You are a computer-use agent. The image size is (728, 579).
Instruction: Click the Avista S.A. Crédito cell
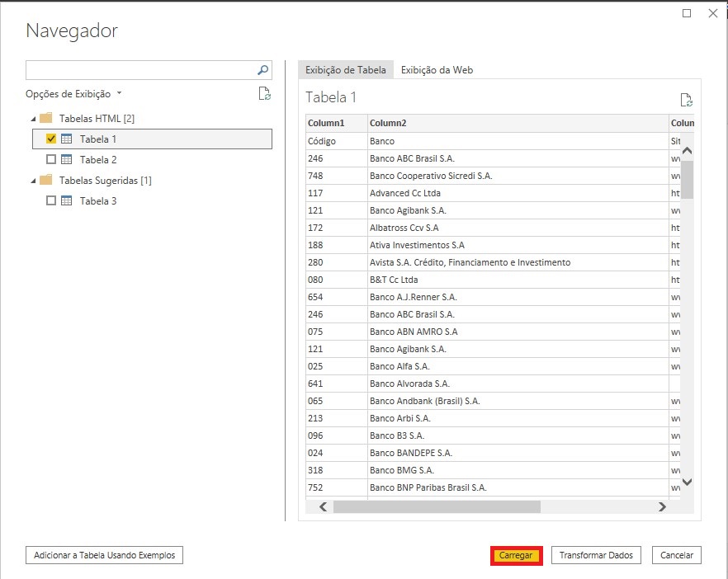point(518,262)
